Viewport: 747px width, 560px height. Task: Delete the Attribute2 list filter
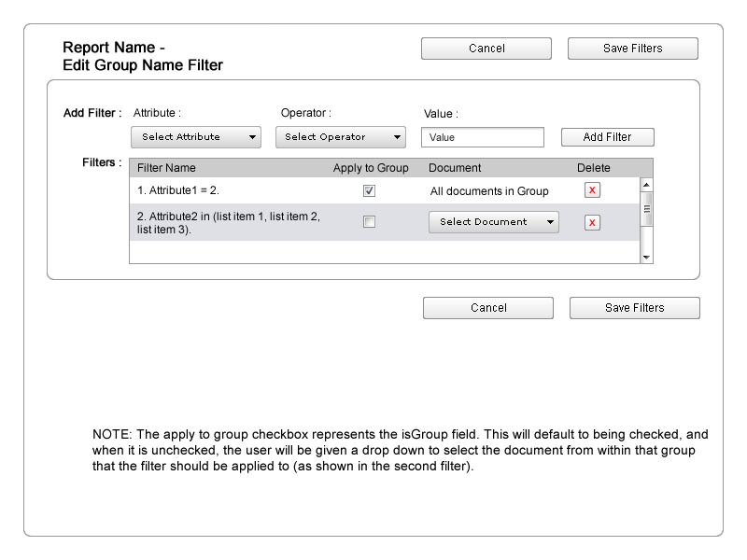tap(592, 222)
